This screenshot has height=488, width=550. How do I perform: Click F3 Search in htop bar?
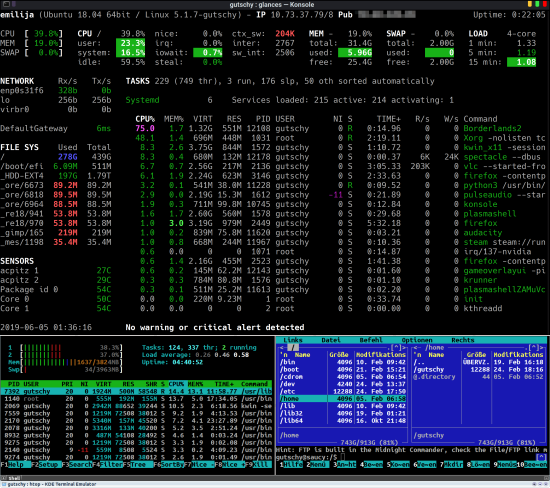point(77,464)
